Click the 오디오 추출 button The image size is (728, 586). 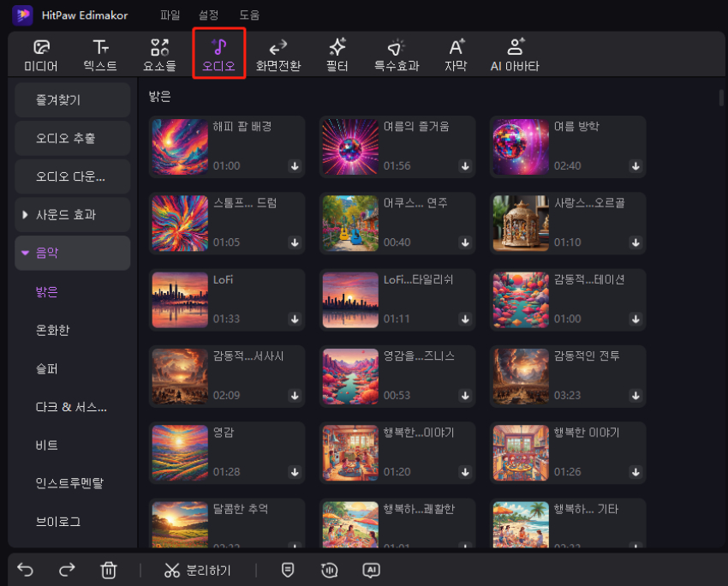(73, 138)
